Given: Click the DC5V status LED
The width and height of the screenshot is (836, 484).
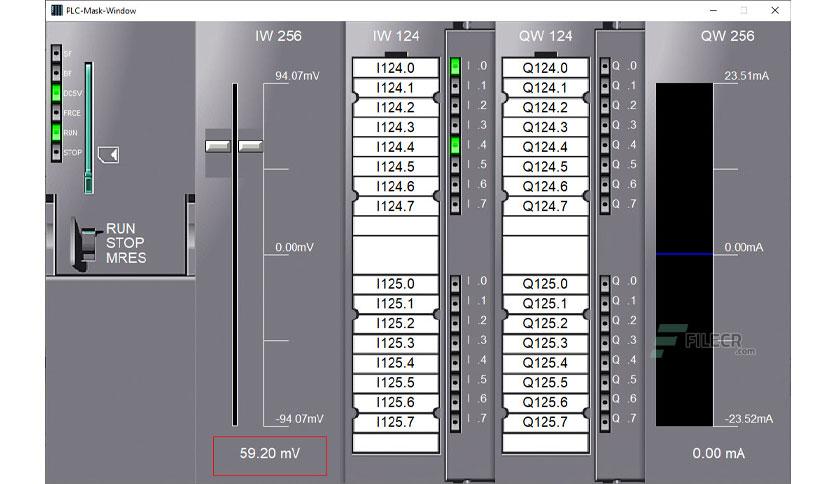Looking at the screenshot, I should click(x=56, y=93).
